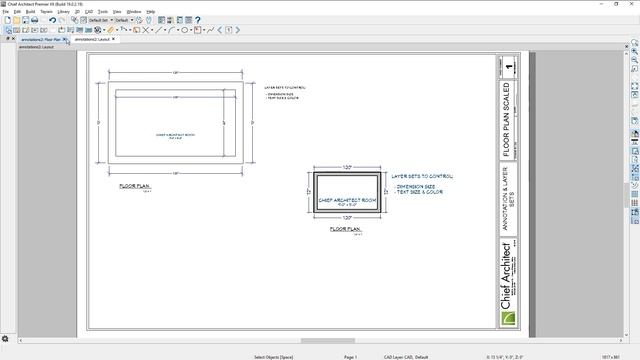Screen dimensions: 640x360
Task: Click the layer display options icon
Action: pyautogui.click(x=74, y=20)
